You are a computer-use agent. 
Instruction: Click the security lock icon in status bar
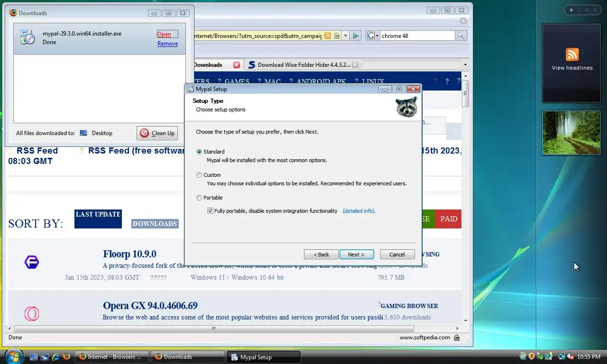(x=457, y=337)
